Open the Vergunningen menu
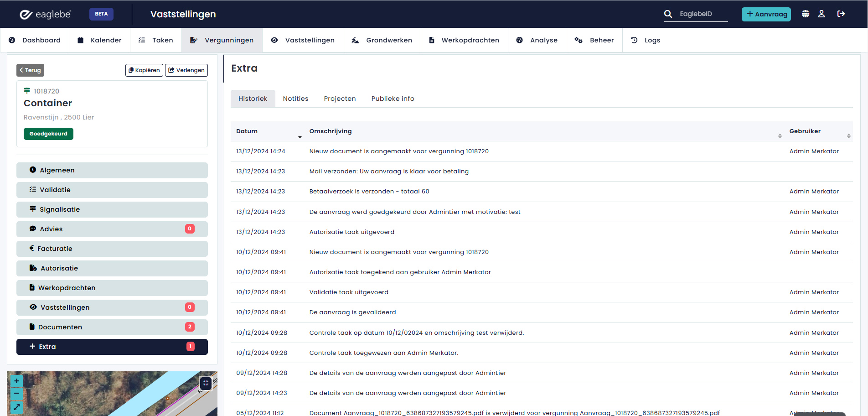 point(222,40)
